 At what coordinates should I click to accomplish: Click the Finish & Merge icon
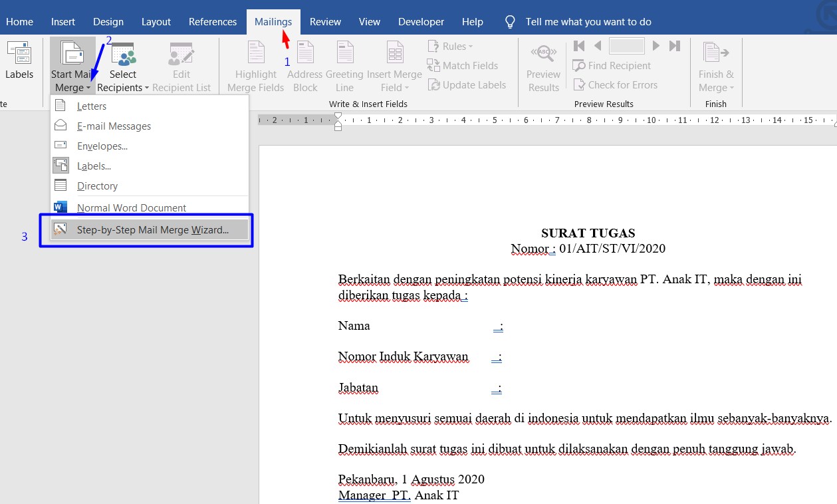click(x=715, y=64)
